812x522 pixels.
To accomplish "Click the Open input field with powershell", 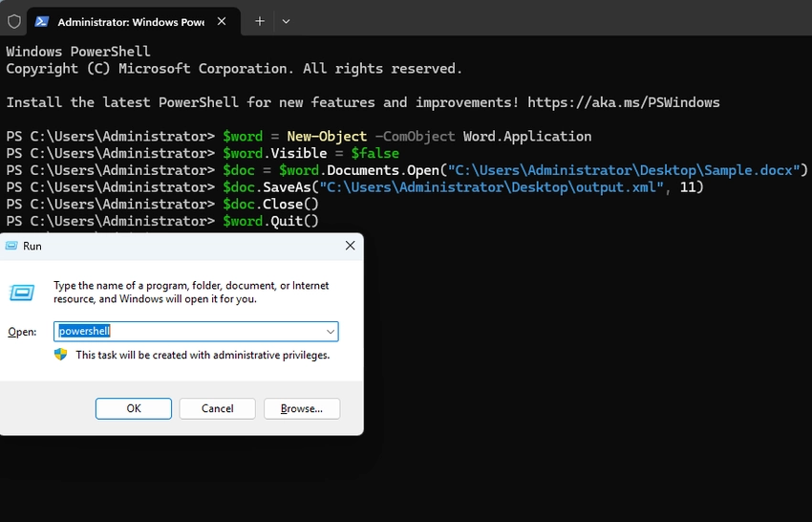I will 196,331.
